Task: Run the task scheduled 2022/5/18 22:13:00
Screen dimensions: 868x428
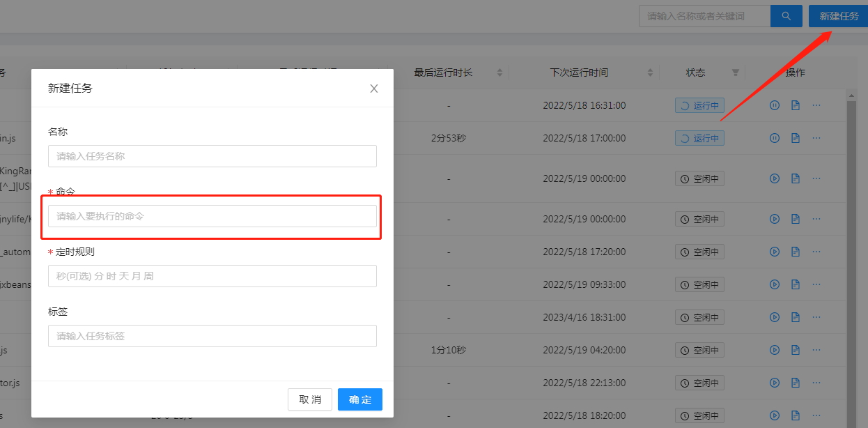Action: [x=774, y=383]
